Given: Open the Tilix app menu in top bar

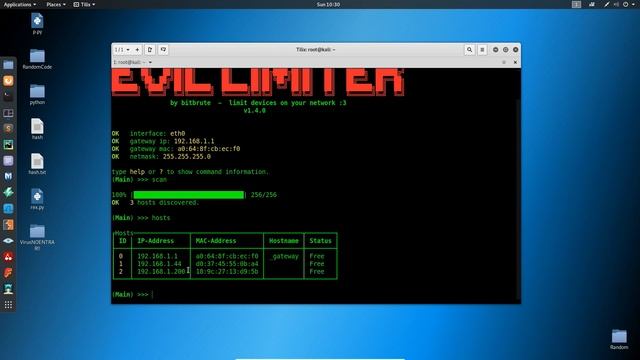Looking at the screenshot, I should click(84, 4).
